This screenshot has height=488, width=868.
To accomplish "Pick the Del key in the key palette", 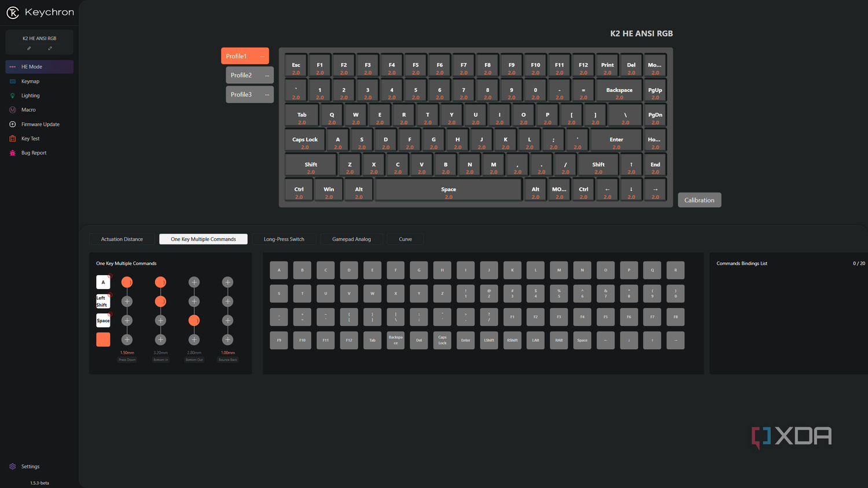I will point(419,340).
